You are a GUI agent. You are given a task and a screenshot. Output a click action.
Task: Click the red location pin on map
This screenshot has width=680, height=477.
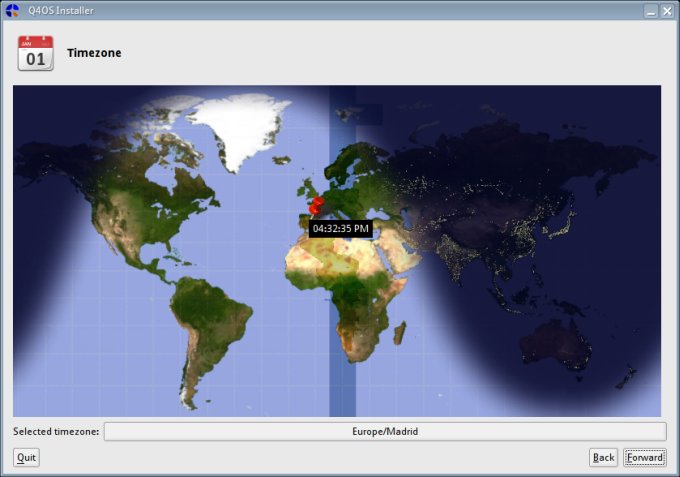(316, 206)
